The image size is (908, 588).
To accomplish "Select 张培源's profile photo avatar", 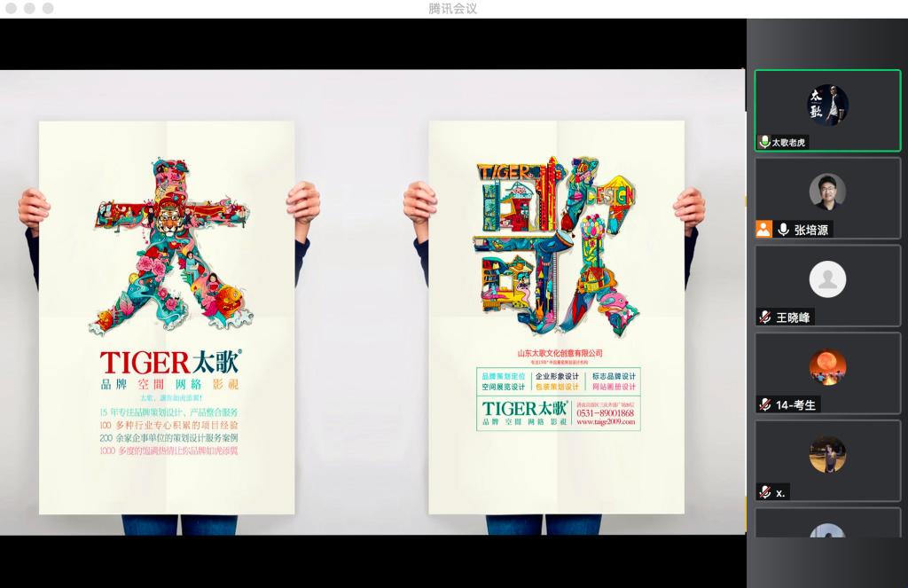I will click(x=827, y=192).
